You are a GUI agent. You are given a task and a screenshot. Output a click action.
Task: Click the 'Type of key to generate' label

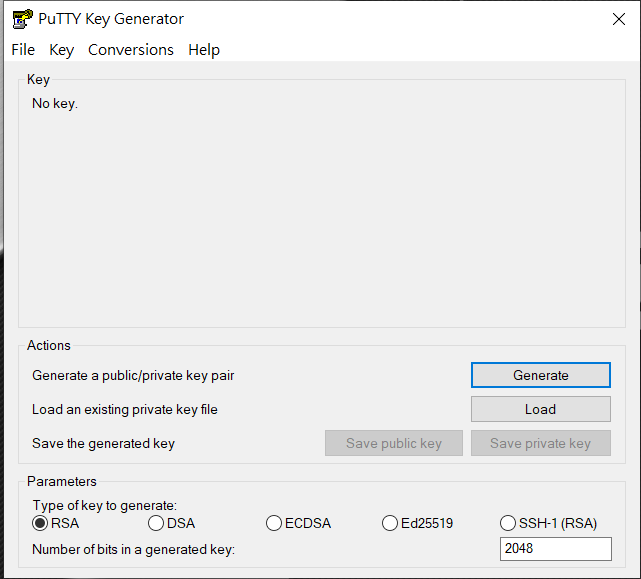tap(105, 505)
